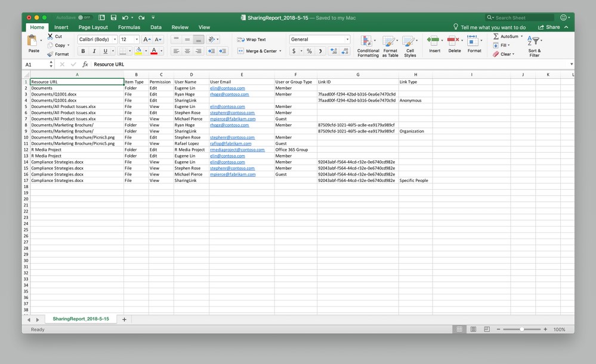Expand the formula bar arrow

(572, 64)
